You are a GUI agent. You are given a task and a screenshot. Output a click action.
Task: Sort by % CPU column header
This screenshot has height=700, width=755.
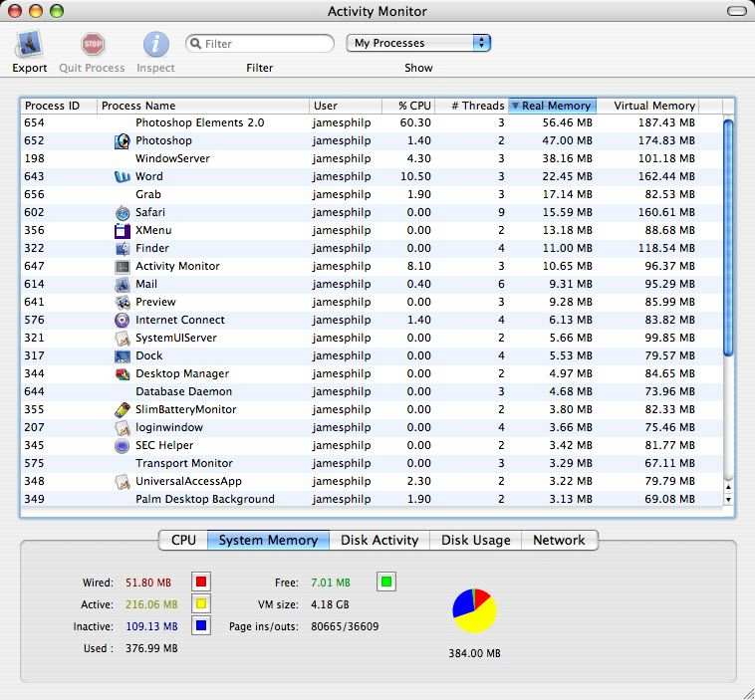408,106
